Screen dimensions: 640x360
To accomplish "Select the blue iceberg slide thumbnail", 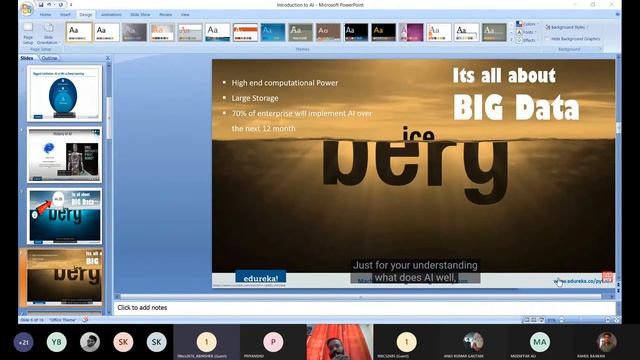I will [x=64, y=216].
